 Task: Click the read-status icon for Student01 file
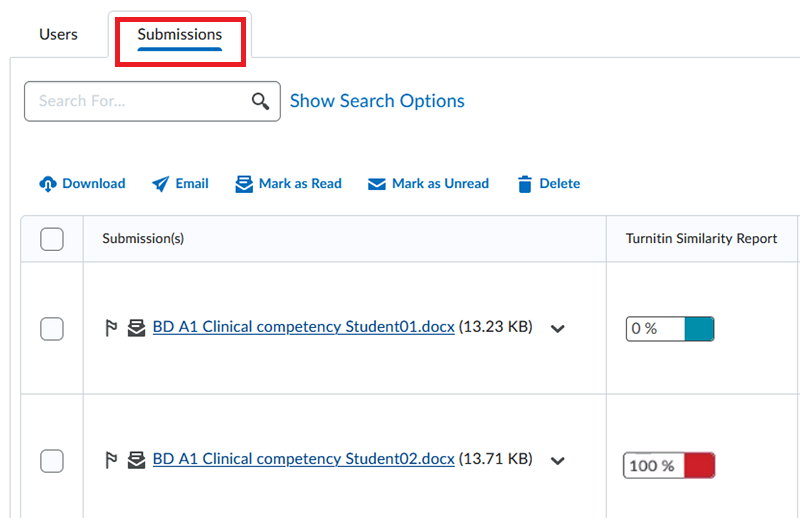click(137, 328)
